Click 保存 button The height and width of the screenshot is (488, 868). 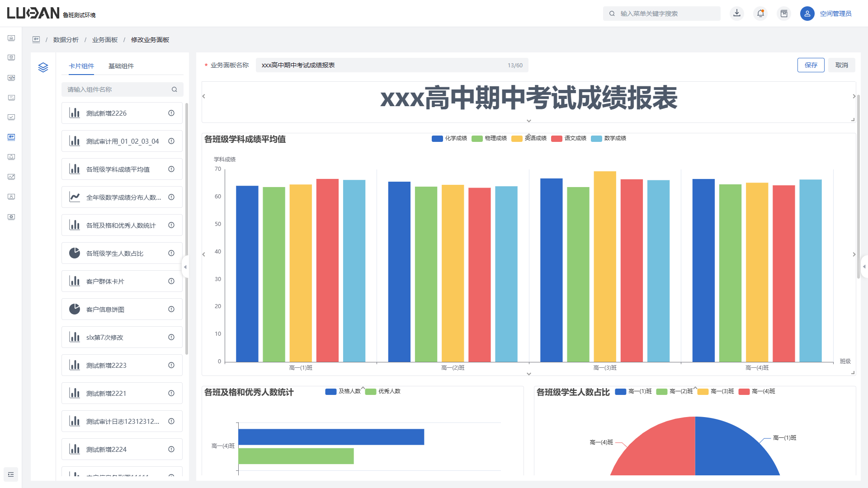811,65
